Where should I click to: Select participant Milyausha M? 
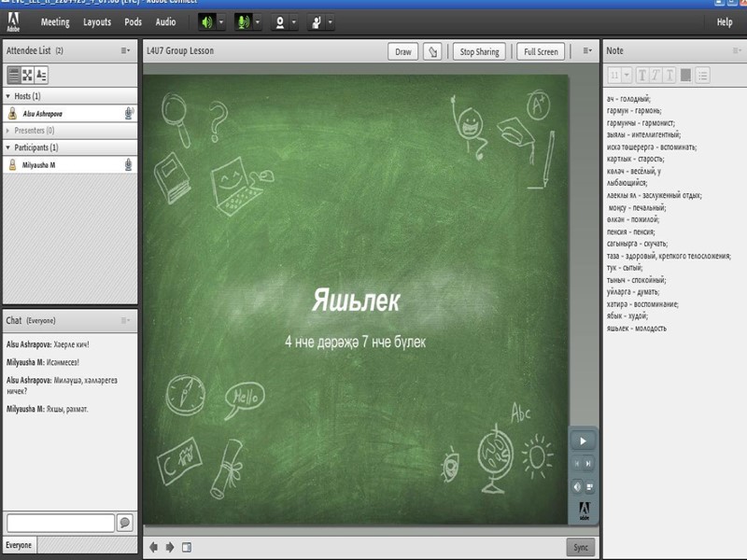(x=70, y=165)
